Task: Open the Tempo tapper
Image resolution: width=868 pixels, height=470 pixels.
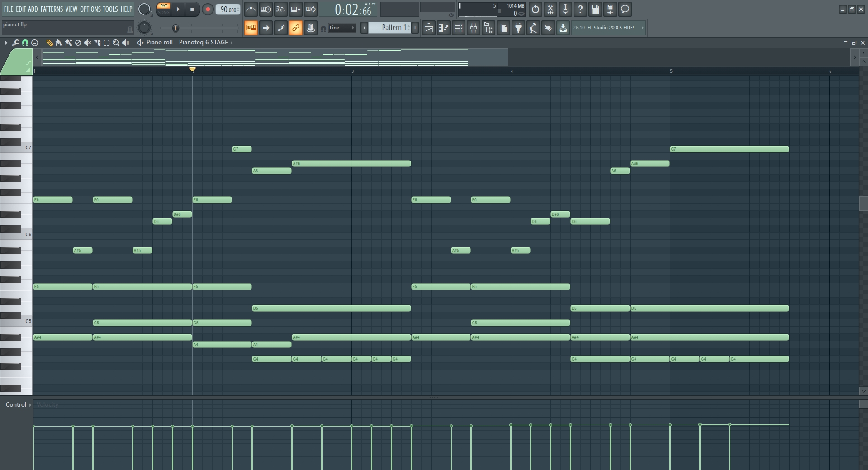Action: click(533, 28)
